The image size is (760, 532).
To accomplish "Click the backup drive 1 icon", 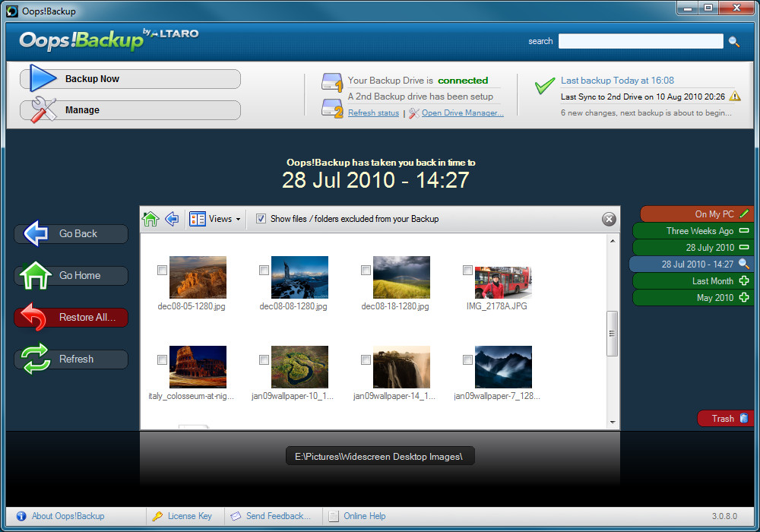I will tap(332, 82).
